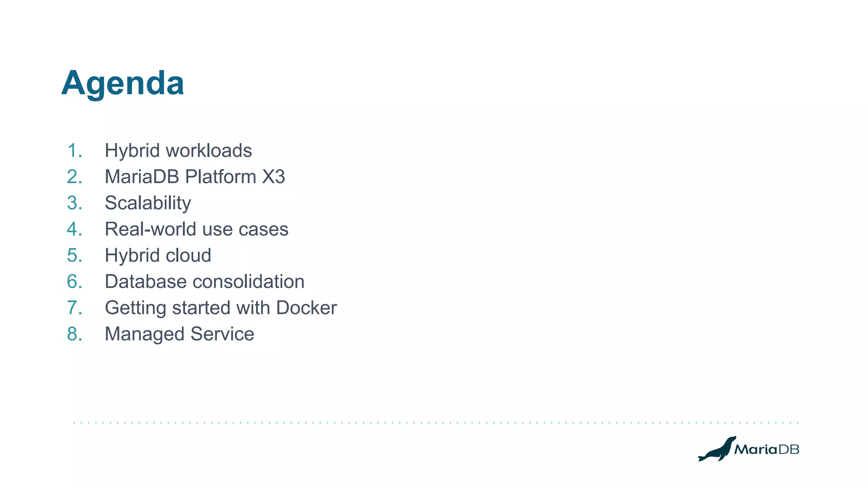The height and width of the screenshot is (488, 868).
Task: Click list number 6 beside Database consolidation
Action: (75, 282)
